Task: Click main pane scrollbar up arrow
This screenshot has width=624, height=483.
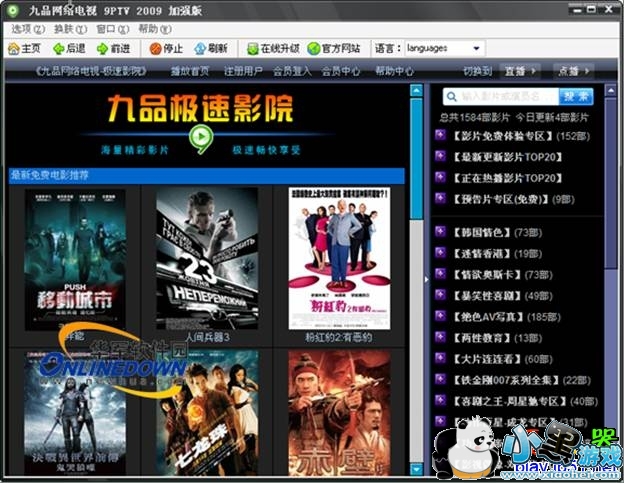Action: click(416, 91)
